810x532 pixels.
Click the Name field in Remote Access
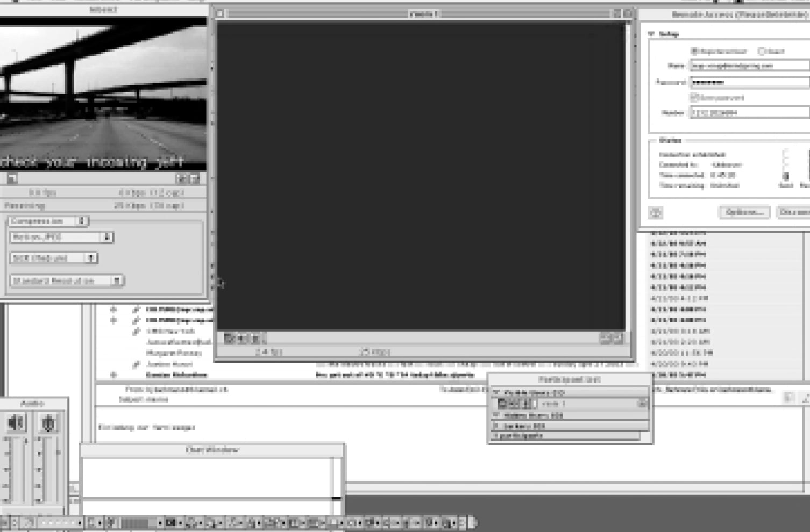click(x=750, y=66)
